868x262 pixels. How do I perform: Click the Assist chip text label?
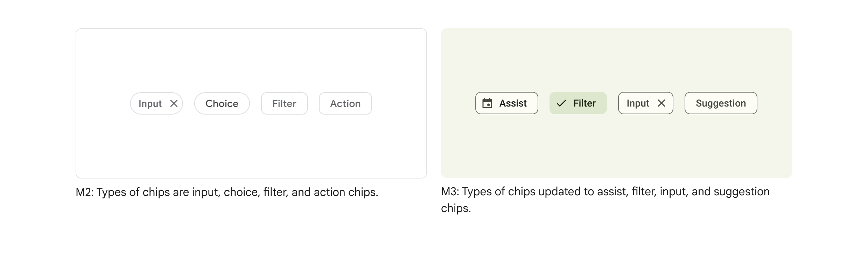[513, 103]
